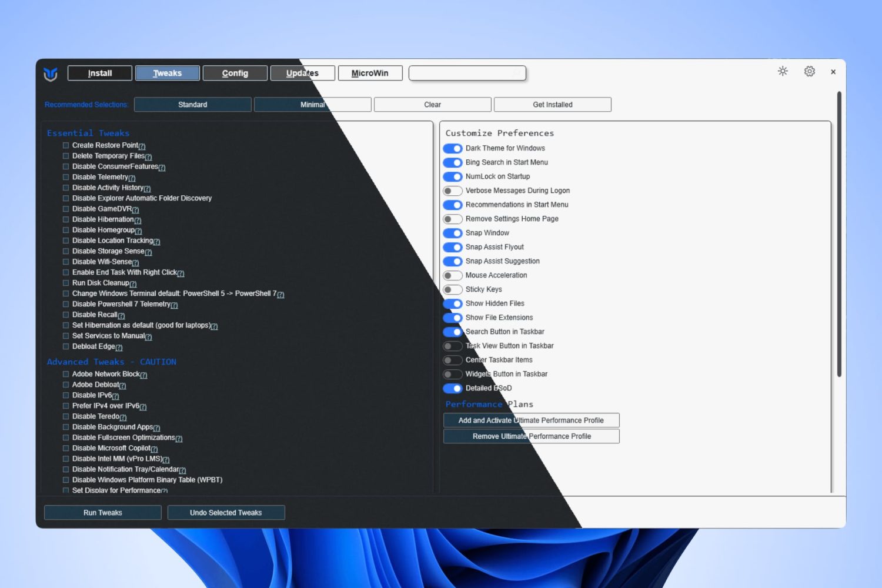The width and height of the screenshot is (882, 588).
Task: Click Run Tweaks button
Action: click(103, 513)
